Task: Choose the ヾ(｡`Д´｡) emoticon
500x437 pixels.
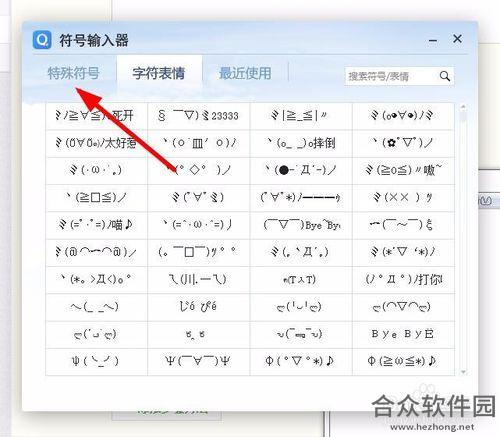Action: [x=301, y=252]
